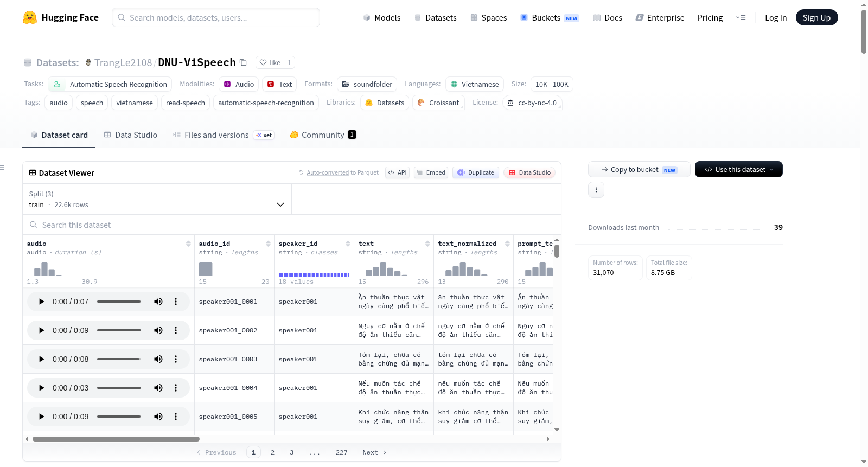Focus the main search models field
Screen dimensions: 868x467
pyautogui.click(x=216, y=17)
